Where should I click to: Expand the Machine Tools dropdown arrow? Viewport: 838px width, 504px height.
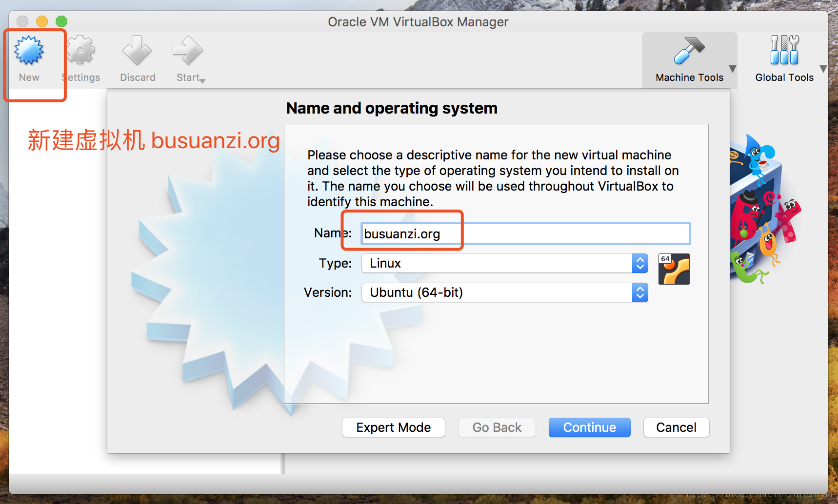[732, 69]
